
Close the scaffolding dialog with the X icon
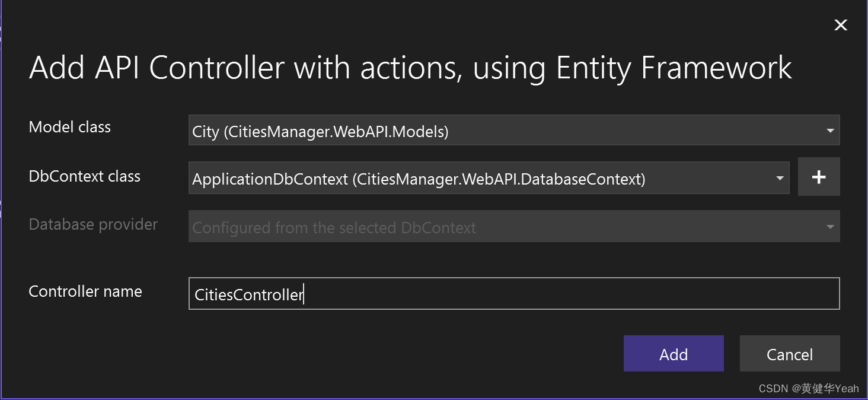(841, 25)
